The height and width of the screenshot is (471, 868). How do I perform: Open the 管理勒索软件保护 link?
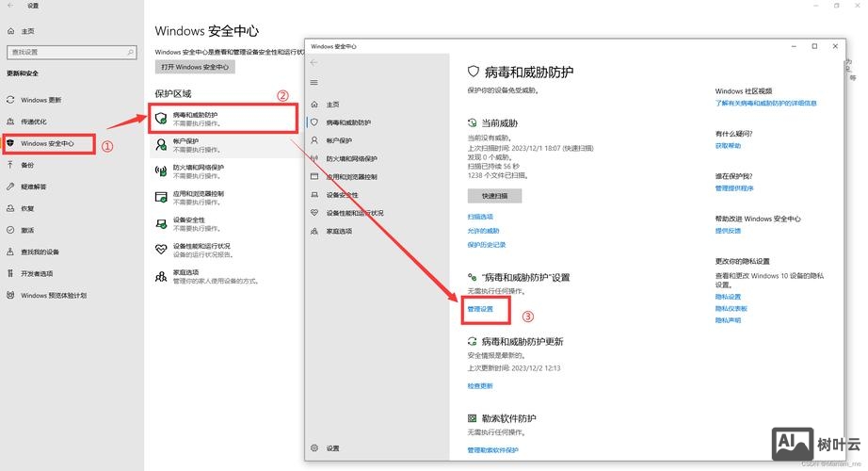coord(492,450)
